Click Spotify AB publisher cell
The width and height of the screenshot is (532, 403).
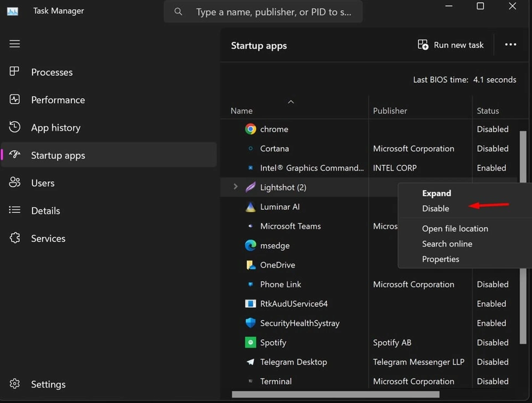tap(392, 343)
